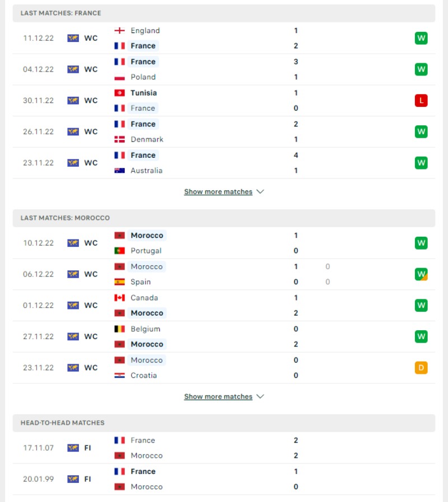Open the 17.11.07 head-to-head France Morocco match
Screen dimensions: 448x502
pos(224,448)
